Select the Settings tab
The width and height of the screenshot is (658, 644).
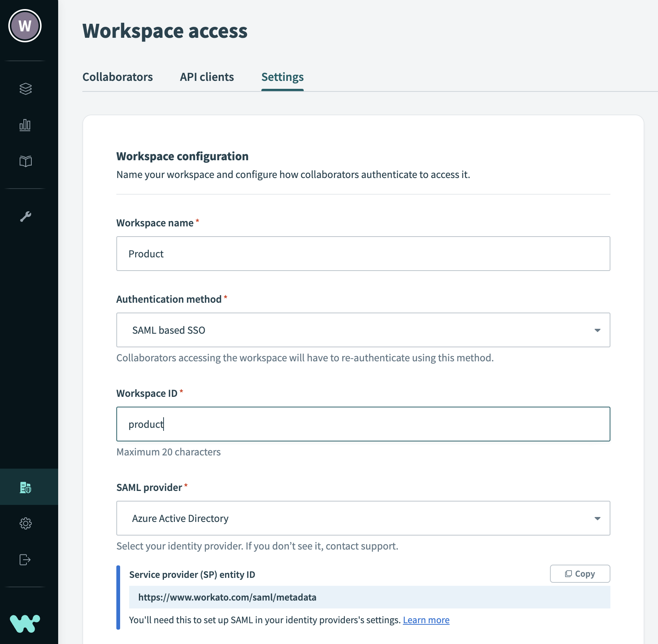(x=282, y=77)
